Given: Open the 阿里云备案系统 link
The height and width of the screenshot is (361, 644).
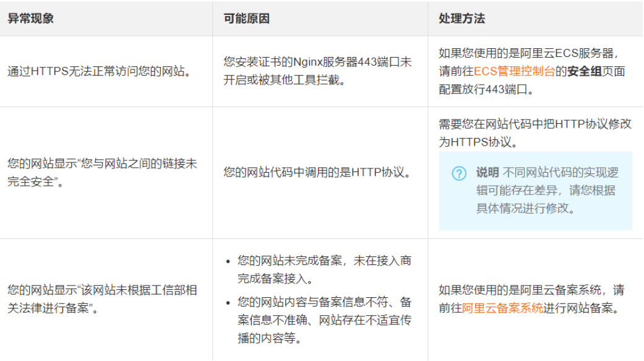Looking at the screenshot, I should [x=503, y=308].
